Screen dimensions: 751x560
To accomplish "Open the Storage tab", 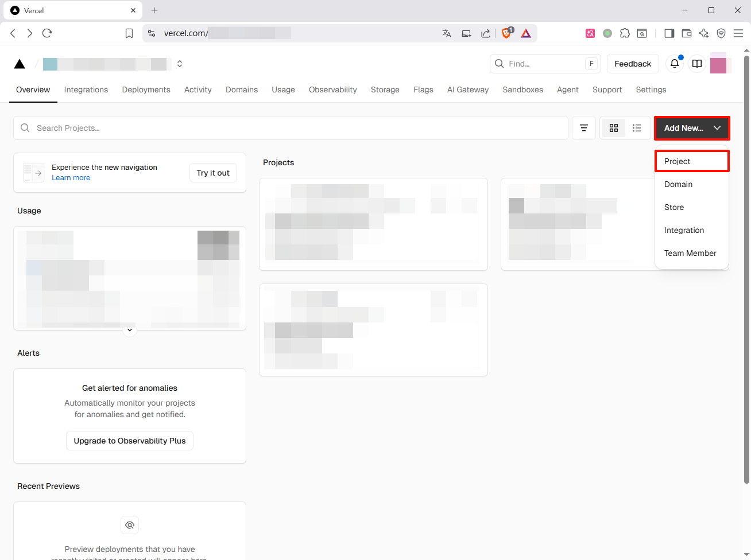I will coord(385,90).
